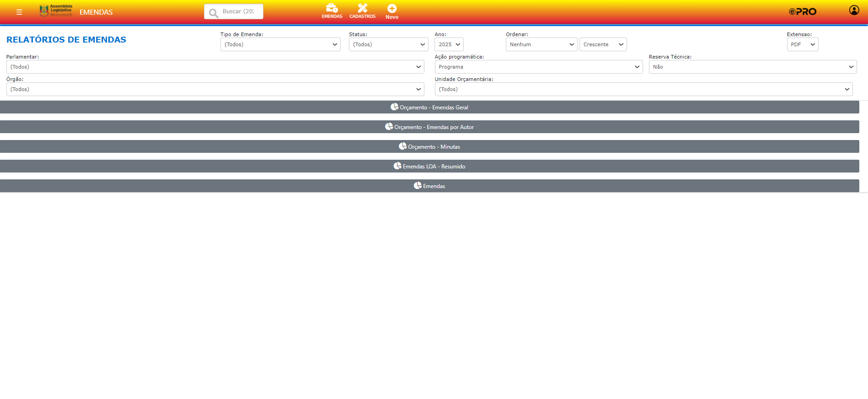Open the Emendas briefcase icon
Viewport: 868px width, 399px height.
[332, 8]
